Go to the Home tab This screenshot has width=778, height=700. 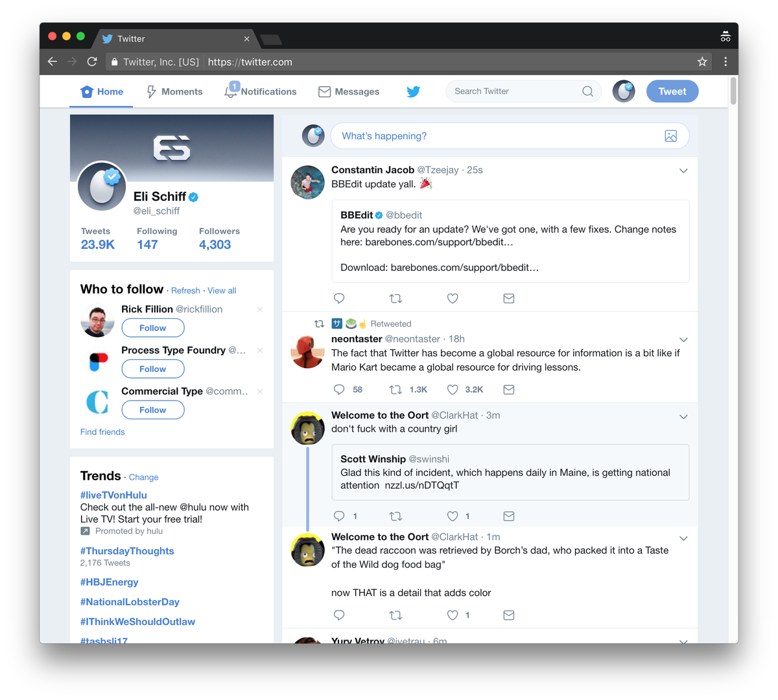pos(102,91)
